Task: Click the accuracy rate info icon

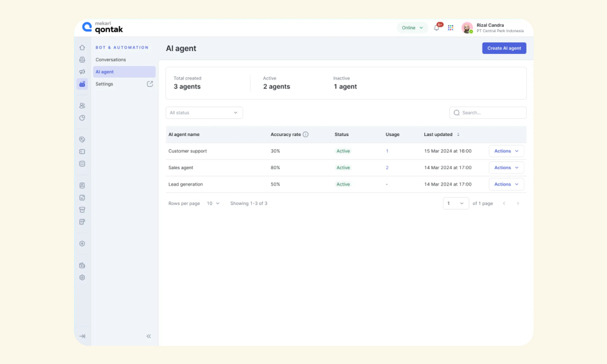Action: pyautogui.click(x=305, y=134)
